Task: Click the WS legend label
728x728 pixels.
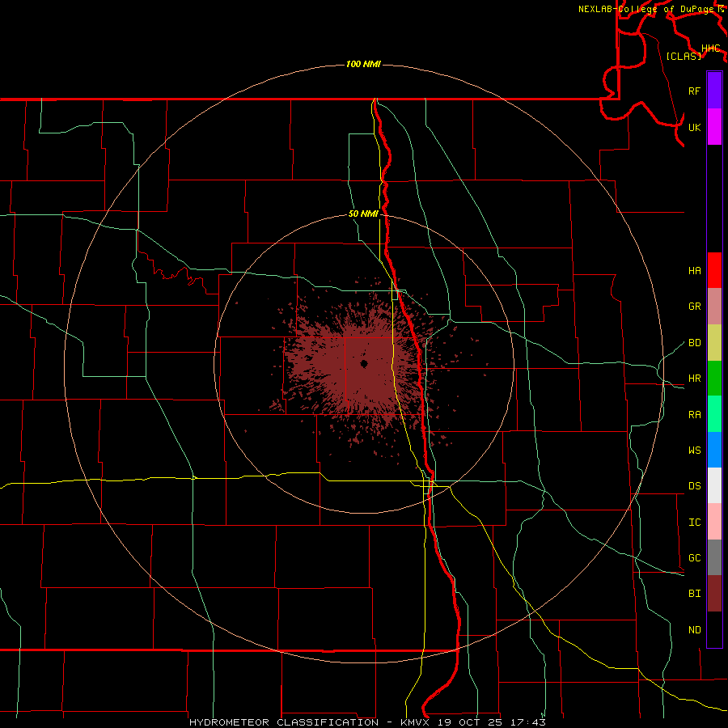Action: [x=694, y=451]
